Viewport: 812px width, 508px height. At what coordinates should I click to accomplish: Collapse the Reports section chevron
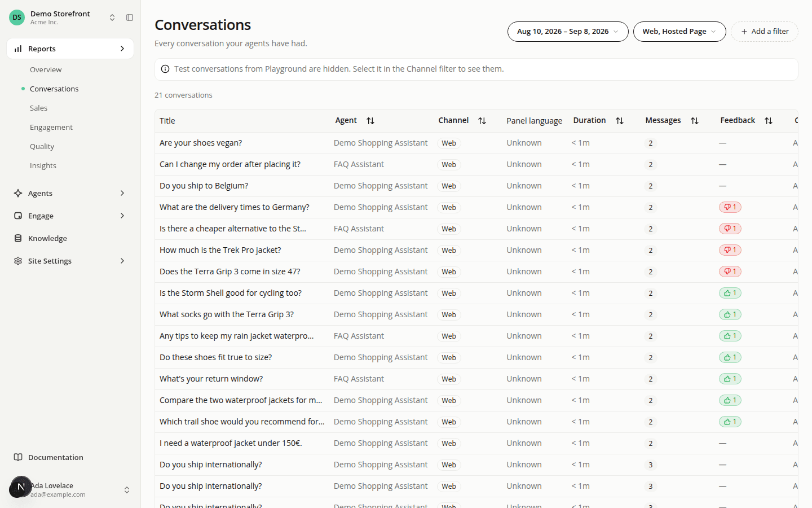tap(122, 49)
